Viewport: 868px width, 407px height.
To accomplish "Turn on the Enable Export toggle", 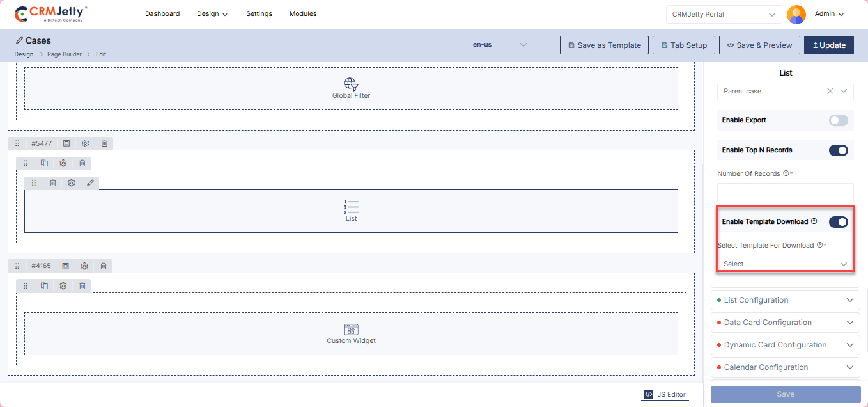I will [838, 120].
